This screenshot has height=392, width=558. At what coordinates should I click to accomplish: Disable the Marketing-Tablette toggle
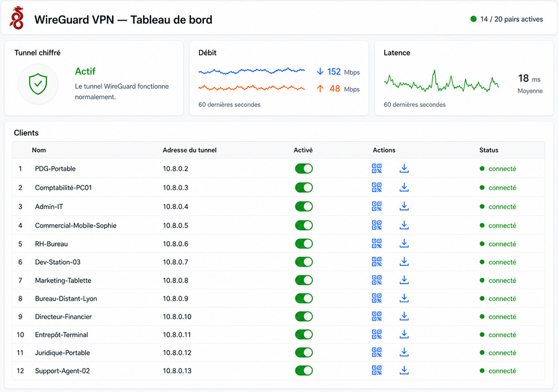304,280
